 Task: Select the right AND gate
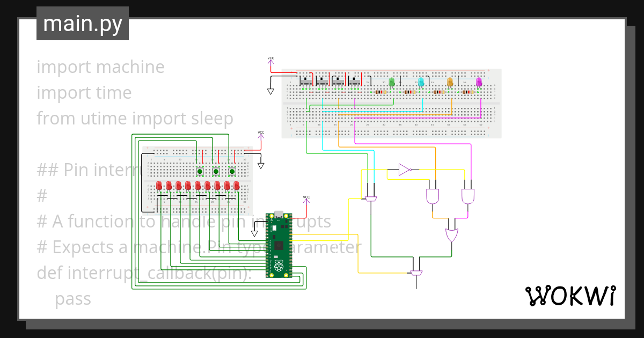click(467, 196)
